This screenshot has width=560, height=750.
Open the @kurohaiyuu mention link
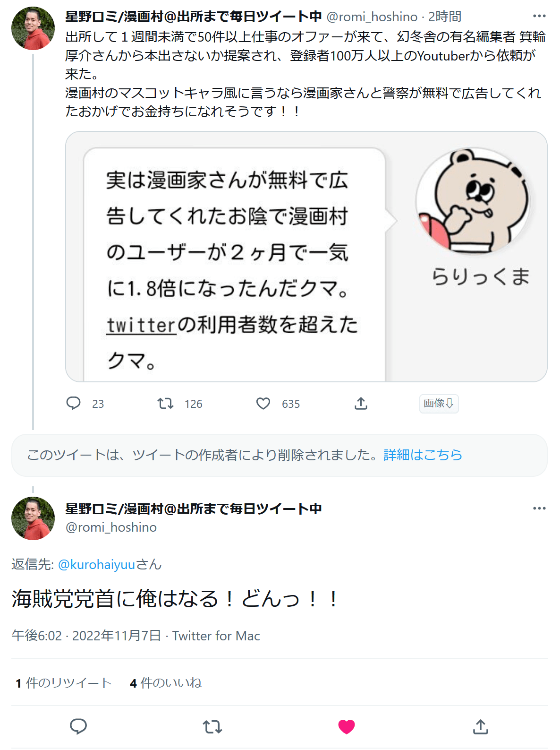[x=96, y=564]
